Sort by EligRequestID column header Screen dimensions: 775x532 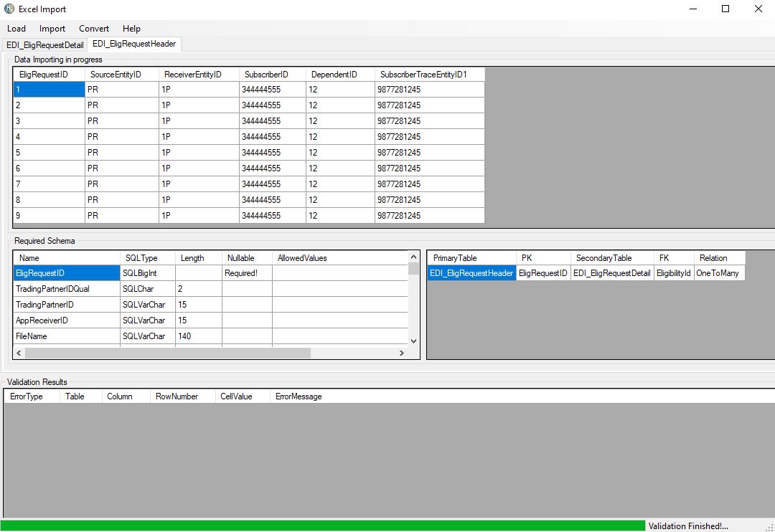49,75
